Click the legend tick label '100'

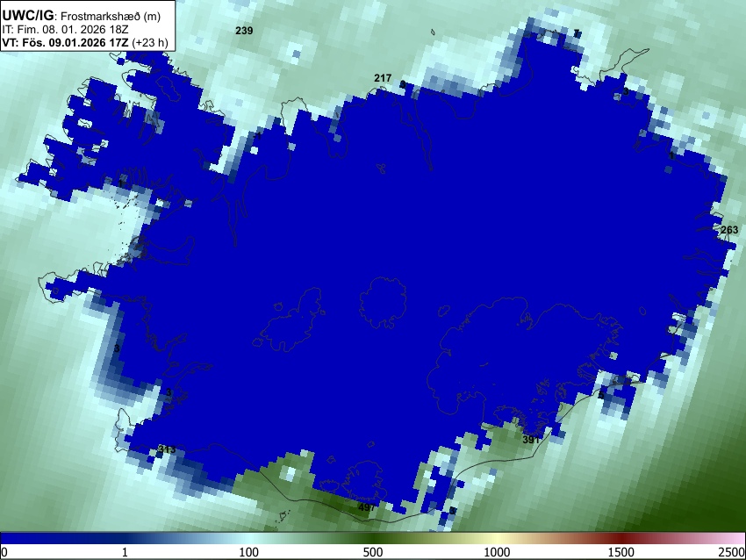(x=248, y=552)
